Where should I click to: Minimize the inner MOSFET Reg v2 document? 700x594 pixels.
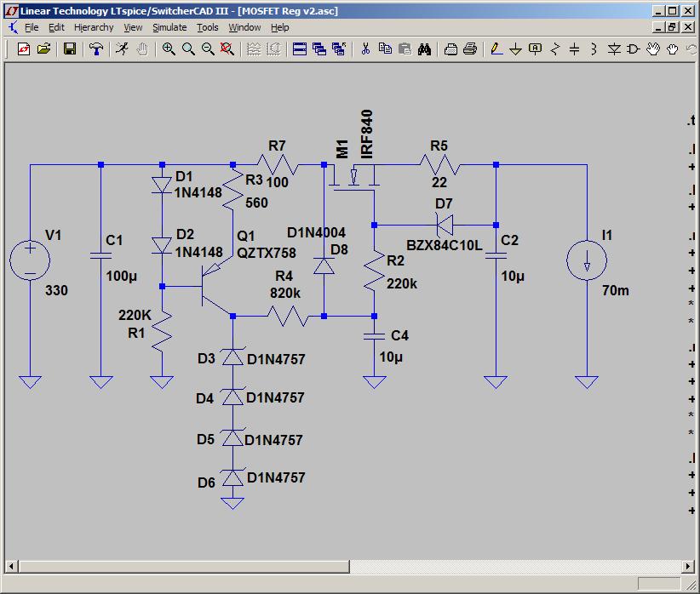(x=658, y=27)
